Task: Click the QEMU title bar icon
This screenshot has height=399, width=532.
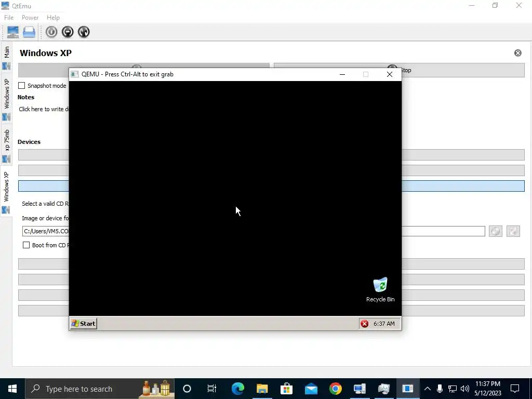Action: [75, 74]
